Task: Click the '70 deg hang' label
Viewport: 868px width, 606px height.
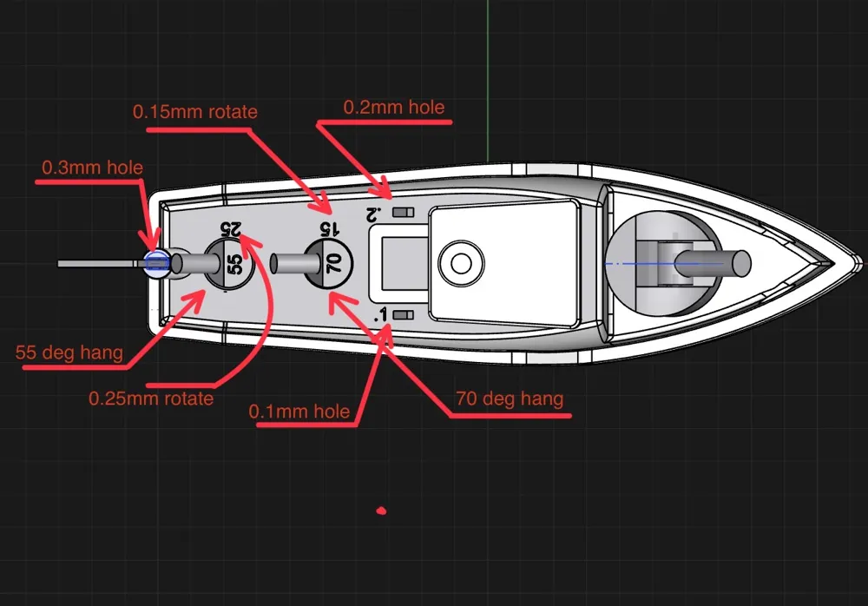Action: click(509, 399)
